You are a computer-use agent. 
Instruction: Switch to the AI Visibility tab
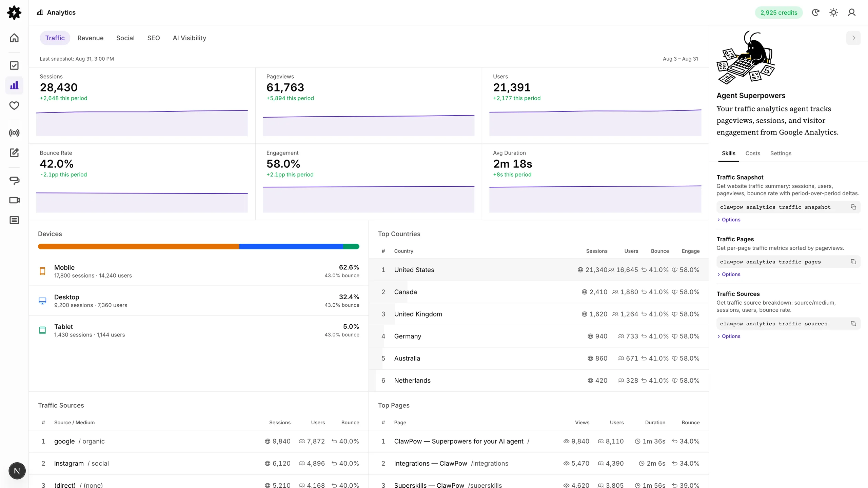click(x=189, y=38)
